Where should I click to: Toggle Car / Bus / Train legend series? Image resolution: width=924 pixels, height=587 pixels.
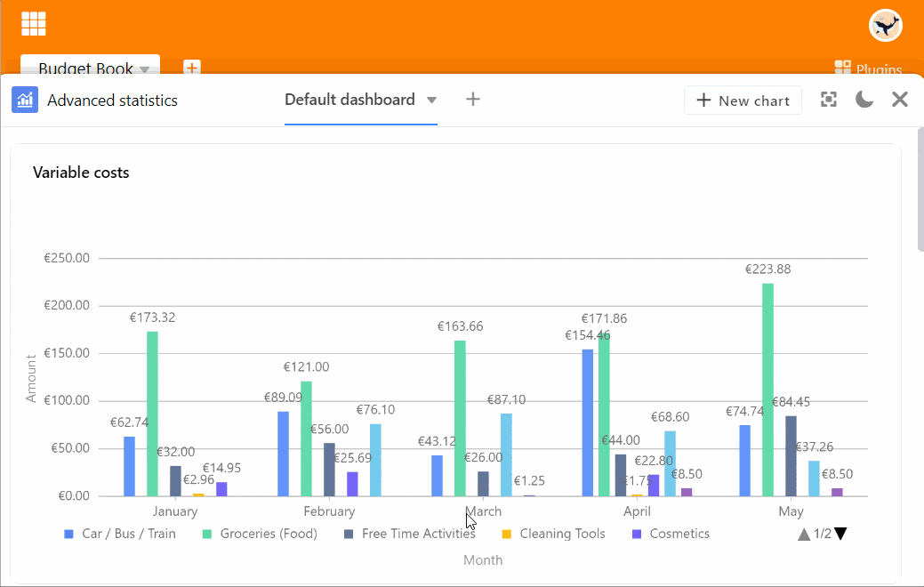120,534
